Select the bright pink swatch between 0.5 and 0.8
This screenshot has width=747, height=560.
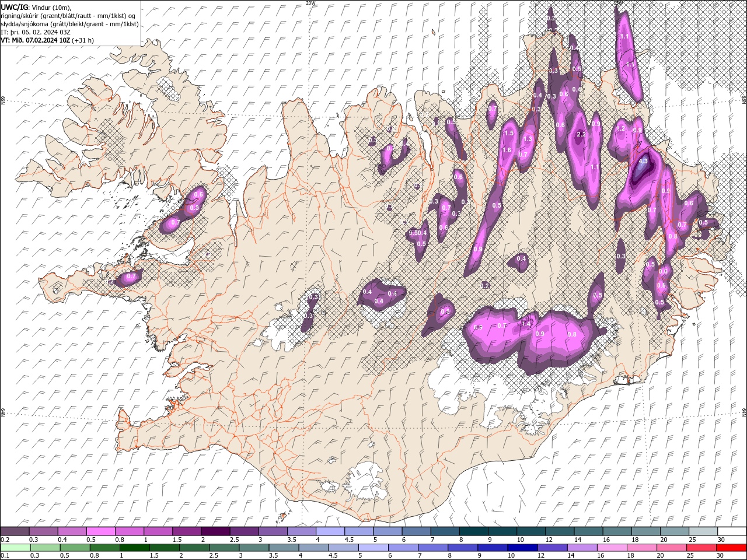101,531
